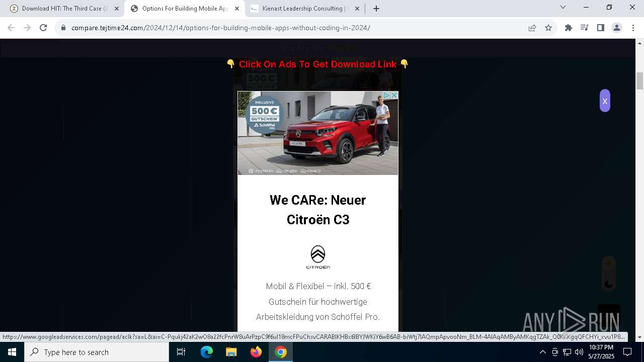644x362 pixels.
Task: Bookmark this page with star icon
Action: click(548, 28)
